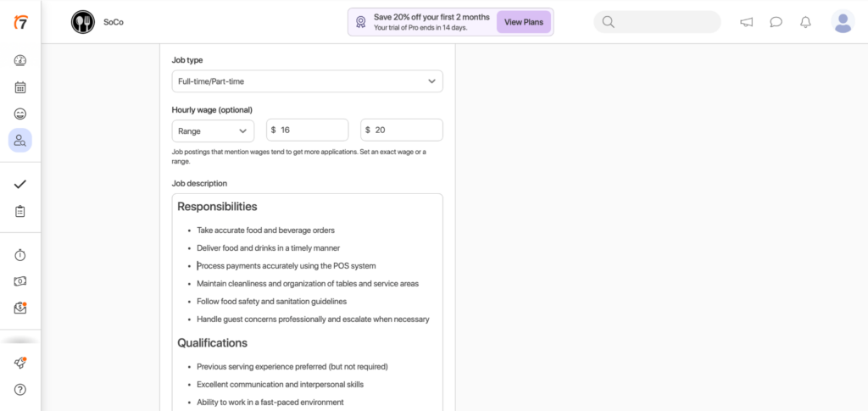
Task: Click the minimum wage field showing 16
Action: [x=307, y=130]
